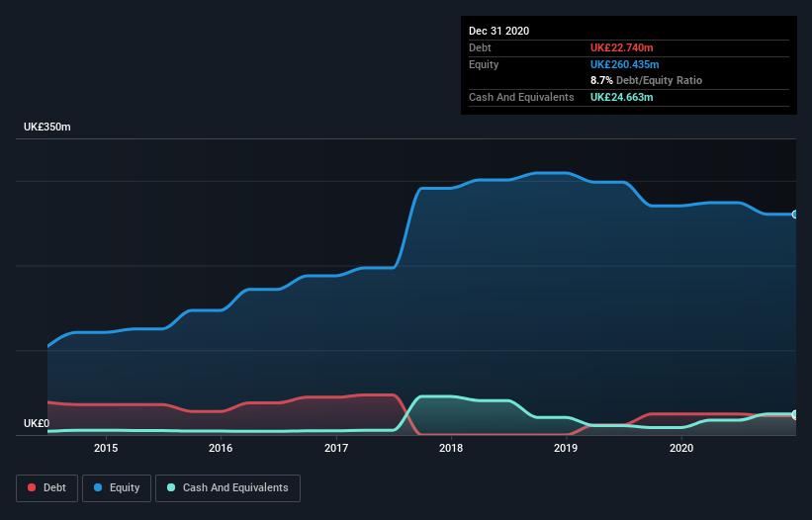Viewport: 812px width, 520px height.
Task: Click the UK£24.663m cash value
Action: tap(621, 97)
